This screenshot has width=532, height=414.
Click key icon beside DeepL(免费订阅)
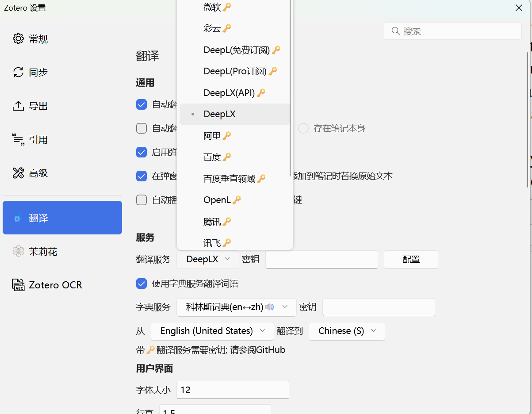click(276, 50)
